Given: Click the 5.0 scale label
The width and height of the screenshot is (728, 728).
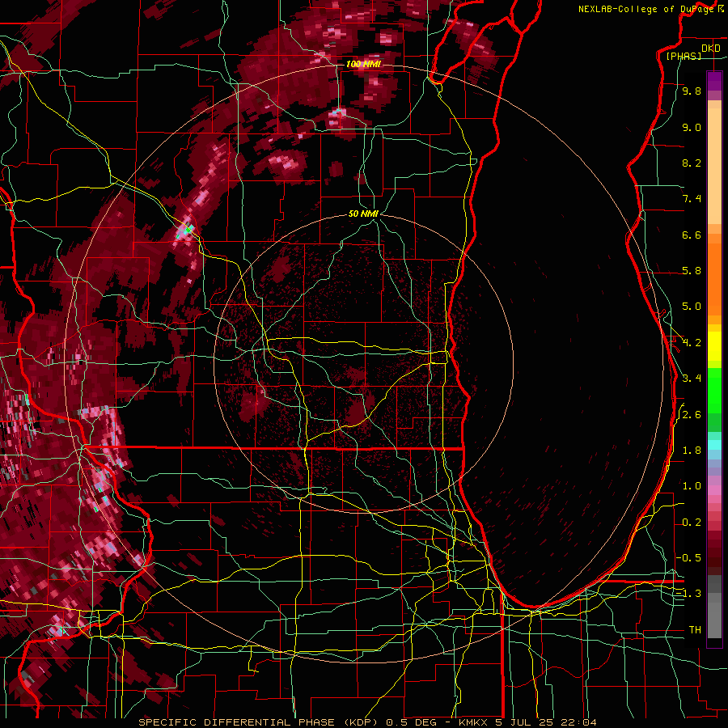Looking at the screenshot, I should click(x=692, y=307).
